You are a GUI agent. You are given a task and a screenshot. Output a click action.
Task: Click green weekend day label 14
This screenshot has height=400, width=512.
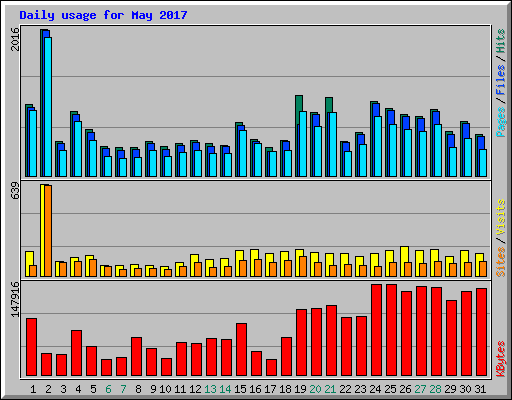click(225, 389)
